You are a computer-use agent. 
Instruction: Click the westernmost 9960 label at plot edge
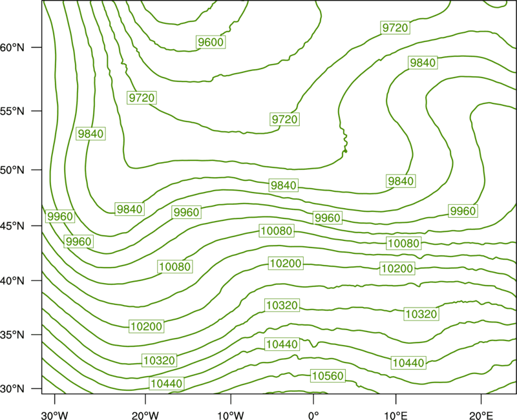[x=60, y=216]
